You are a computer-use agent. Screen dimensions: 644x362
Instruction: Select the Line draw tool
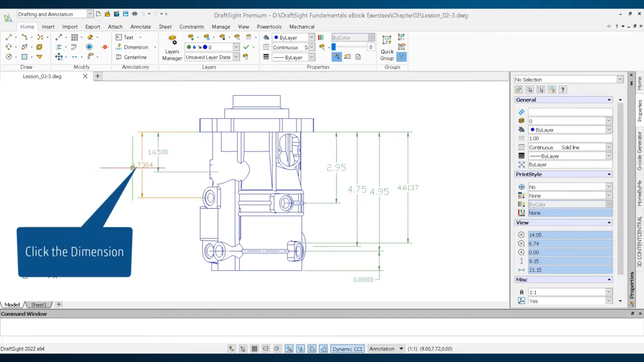tap(9, 37)
